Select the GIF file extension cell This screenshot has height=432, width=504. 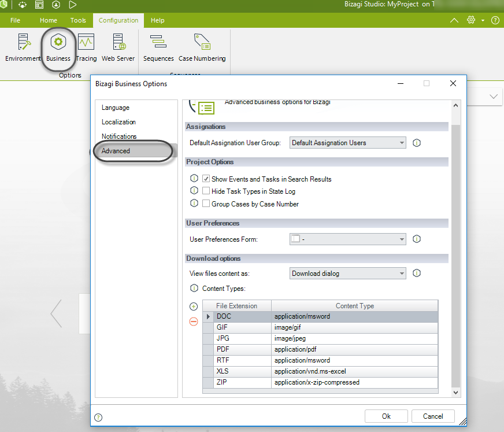(x=242, y=327)
